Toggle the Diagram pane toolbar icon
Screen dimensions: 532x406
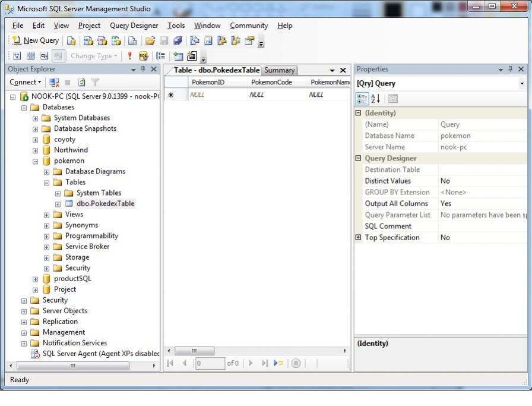[17, 56]
